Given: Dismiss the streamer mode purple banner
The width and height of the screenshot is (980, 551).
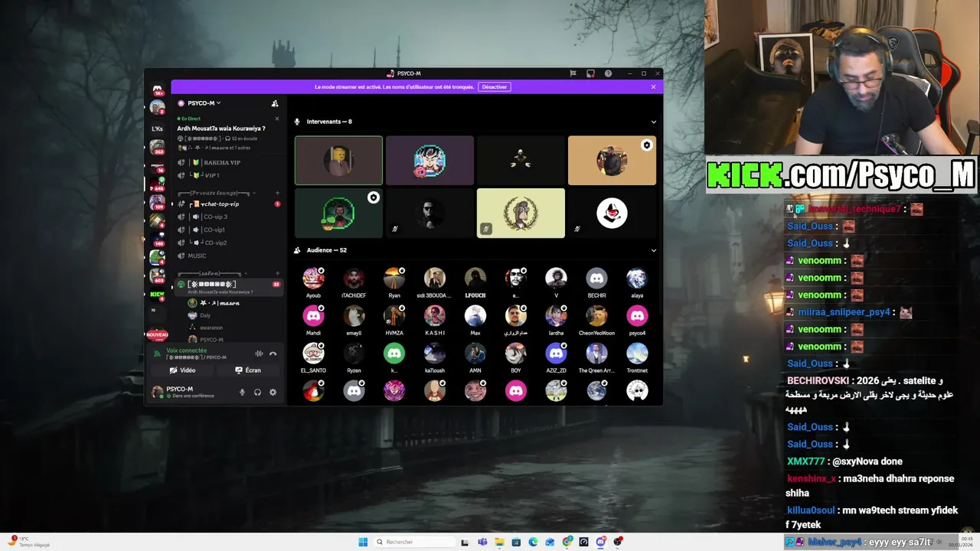Looking at the screenshot, I should pos(653,86).
